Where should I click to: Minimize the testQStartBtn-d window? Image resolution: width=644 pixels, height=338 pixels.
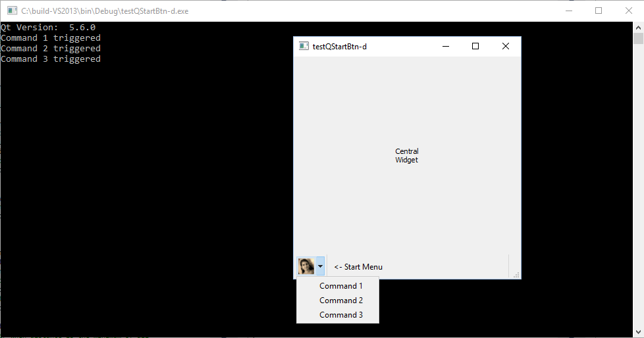point(446,46)
